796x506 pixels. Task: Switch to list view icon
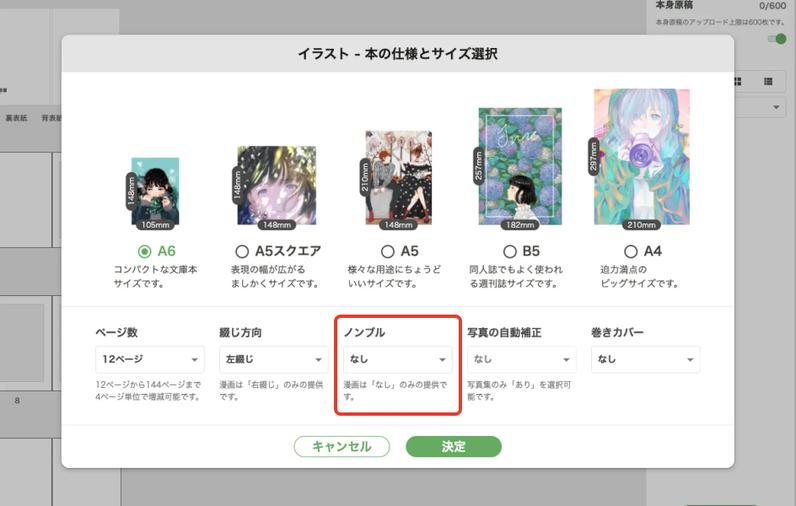768,81
